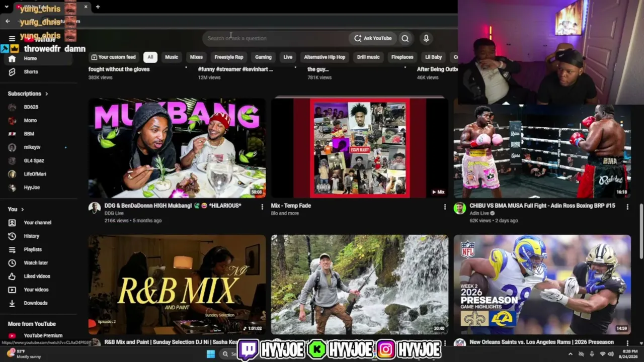Play the Escape Reality mix thumbnail
644x362 pixels.
click(360, 148)
